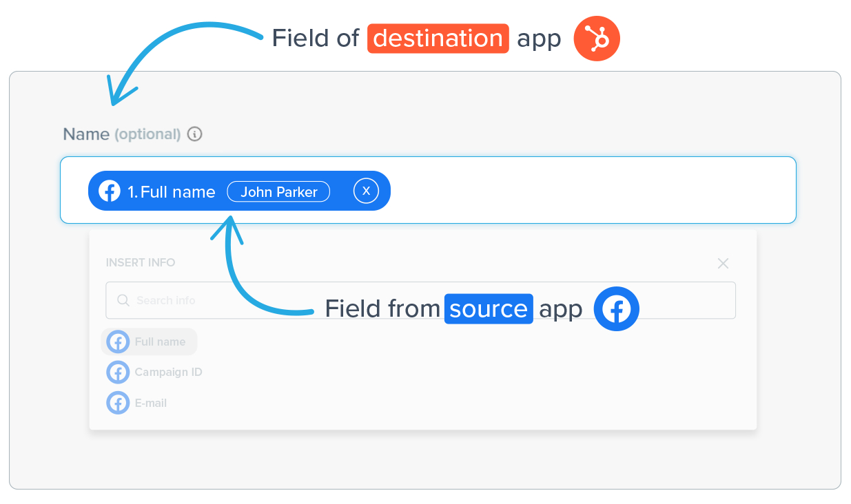Click the John Parker sample value pill

[x=278, y=192]
